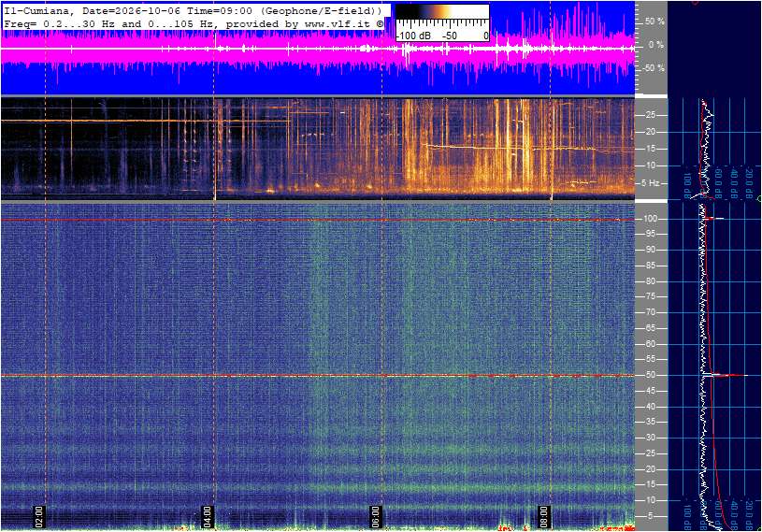Image resolution: width=762 pixels, height=532 pixels.
Task: Click the 08:00 time marker
Action: tap(544, 516)
